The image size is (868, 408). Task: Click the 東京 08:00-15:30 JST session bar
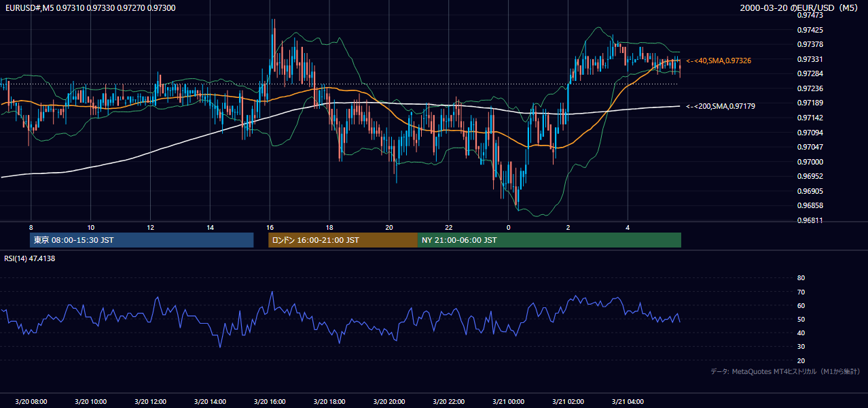[x=141, y=240]
